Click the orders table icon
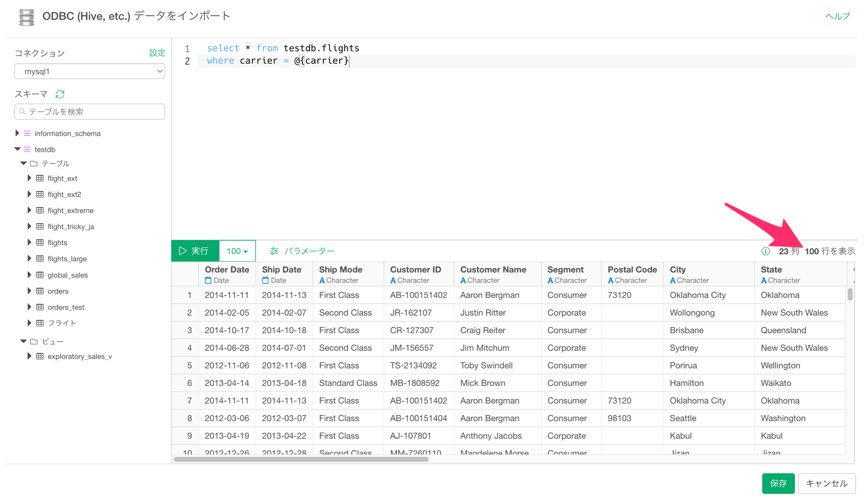The height and width of the screenshot is (504, 867). [40, 291]
